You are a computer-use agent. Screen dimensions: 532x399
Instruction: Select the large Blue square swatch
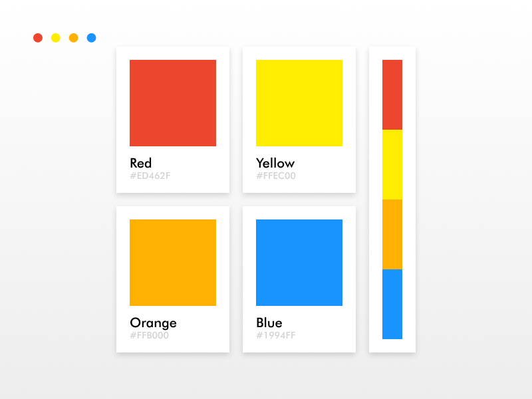[x=299, y=263]
